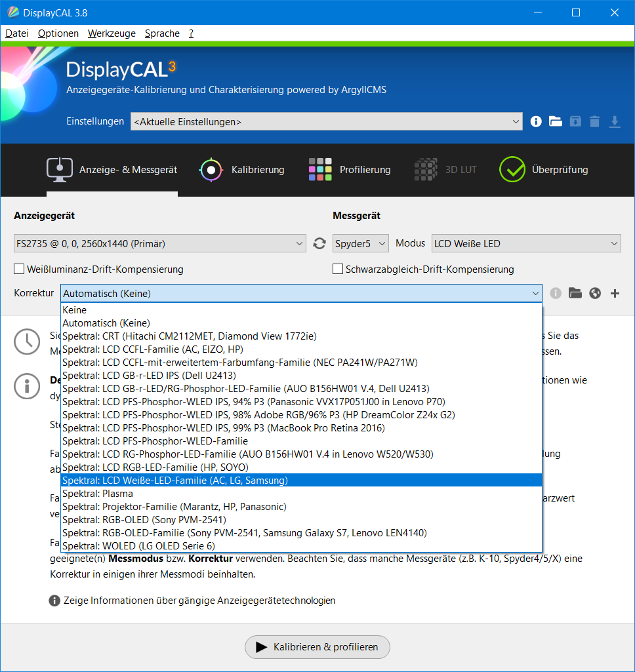Open settings file with folder icon
Viewport: 635px width, 672px height.
[555, 122]
